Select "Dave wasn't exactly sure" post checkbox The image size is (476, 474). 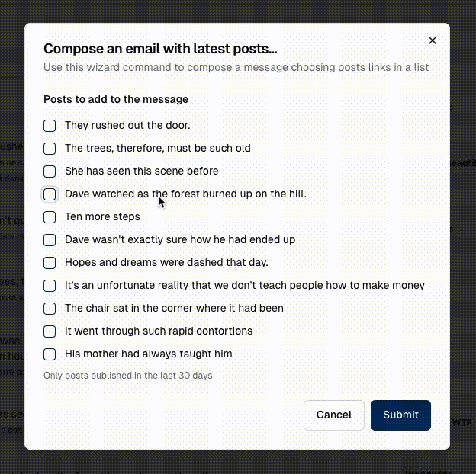pos(50,240)
